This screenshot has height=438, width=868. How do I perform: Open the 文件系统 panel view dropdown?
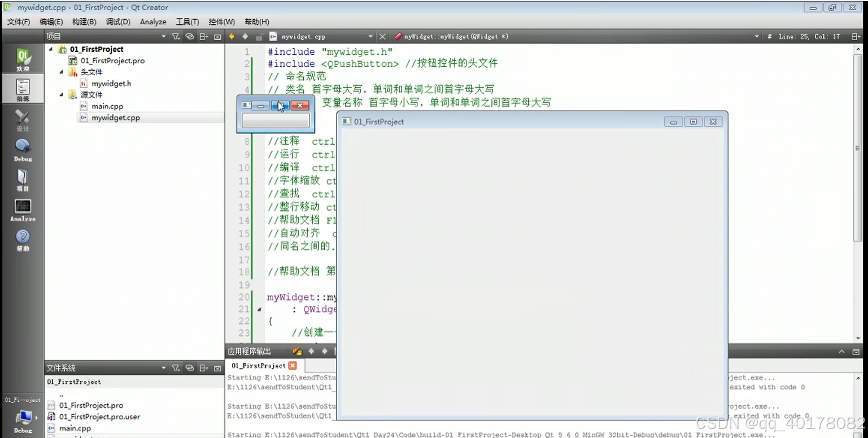point(164,368)
